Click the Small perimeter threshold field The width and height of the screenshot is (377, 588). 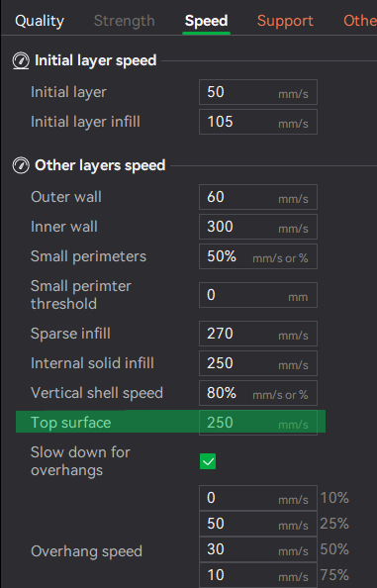coord(258,295)
